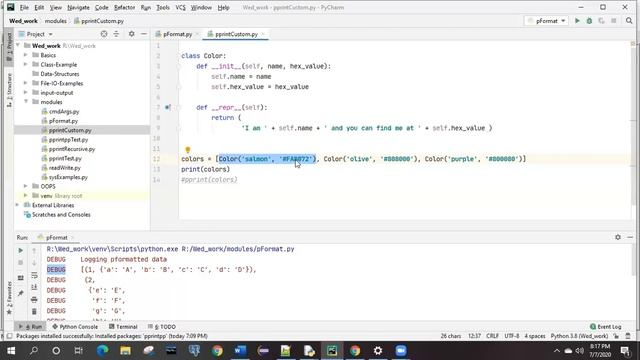Toggle soft-wrap in the Run console
Image resolution: width=640 pixels, height=360 pixels.
[x=34, y=276]
